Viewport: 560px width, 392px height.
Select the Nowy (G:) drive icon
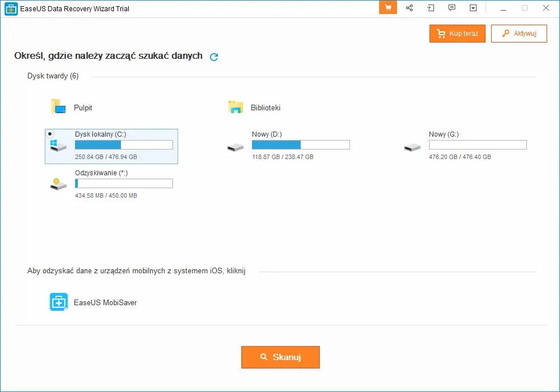click(413, 147)
